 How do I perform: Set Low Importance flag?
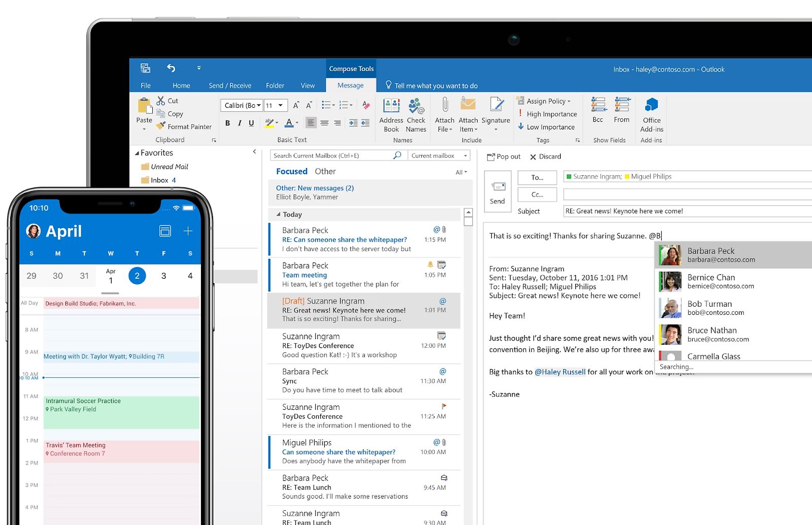pyautogui.click(x=546, y=127)
